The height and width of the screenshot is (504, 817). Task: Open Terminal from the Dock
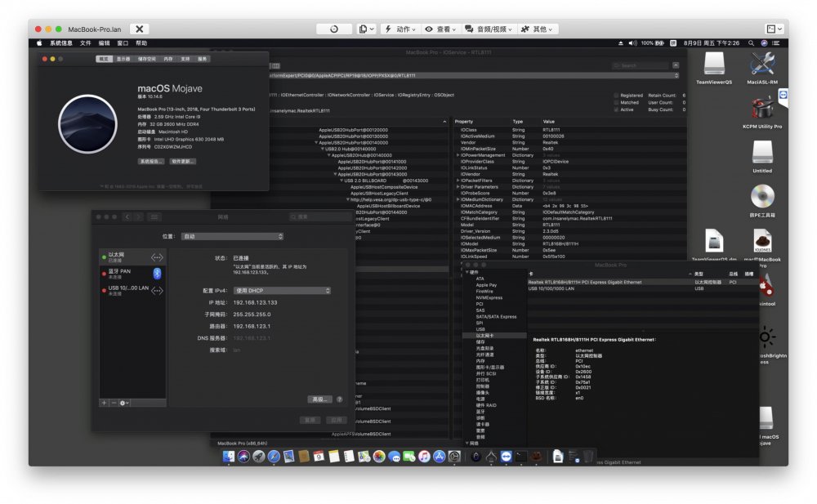click(521, 457)
